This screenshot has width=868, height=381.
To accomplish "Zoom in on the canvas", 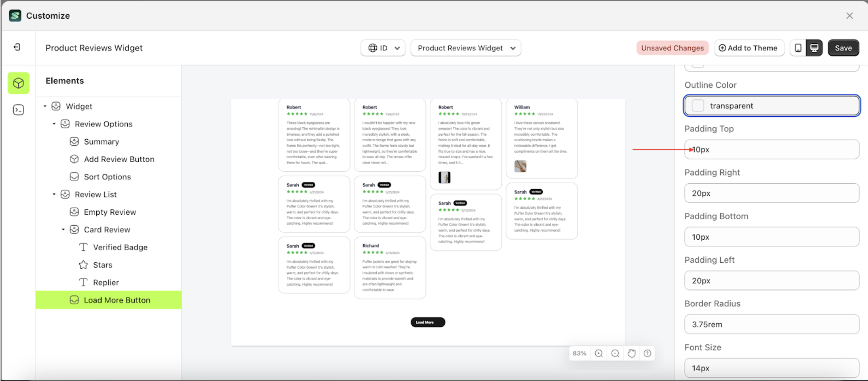I will (599, 353).
